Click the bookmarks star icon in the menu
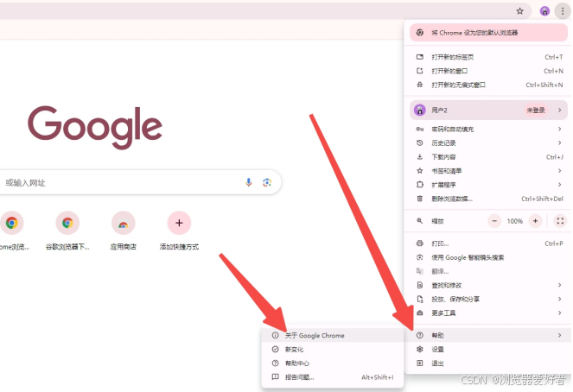Image resolution: width=573 pixels, height=392 pixels. point(419,170)
